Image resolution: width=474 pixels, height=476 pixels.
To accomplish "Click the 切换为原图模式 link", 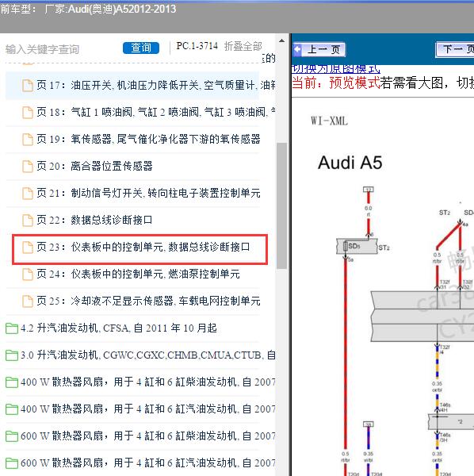I will (x=336, y=69).
